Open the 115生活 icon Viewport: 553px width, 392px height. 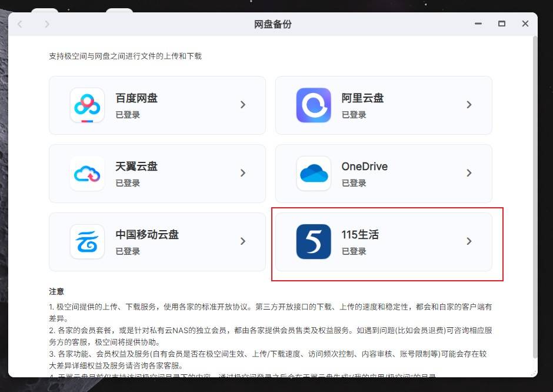314,242
